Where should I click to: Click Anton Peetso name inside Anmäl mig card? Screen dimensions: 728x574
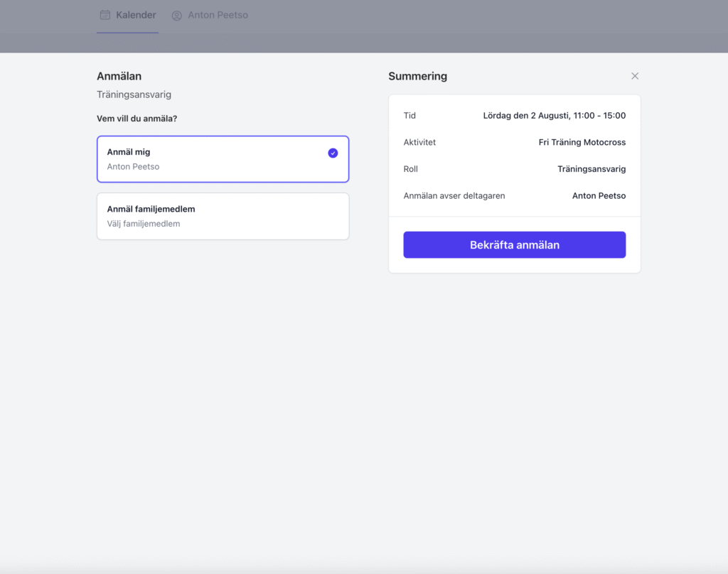[x=133, y=167]
